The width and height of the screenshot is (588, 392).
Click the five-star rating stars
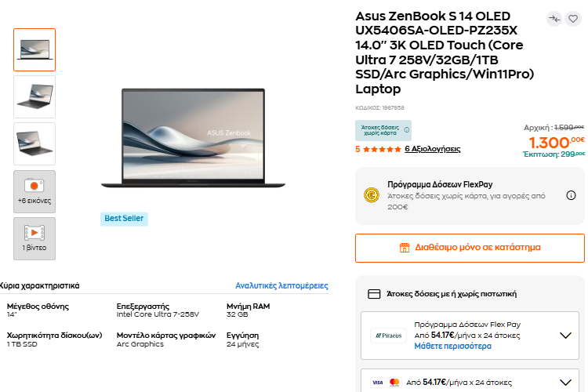(x=382, y=149)
